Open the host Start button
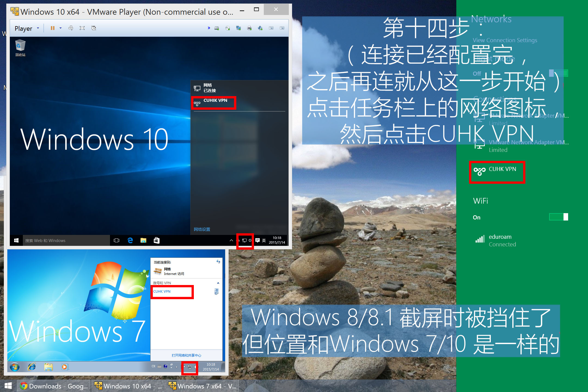 pos(8,386)
